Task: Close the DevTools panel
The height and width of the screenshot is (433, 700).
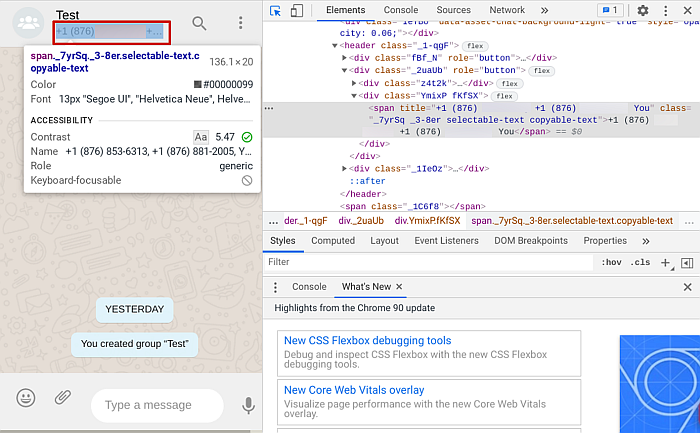Action: click(x=688, y=10)
